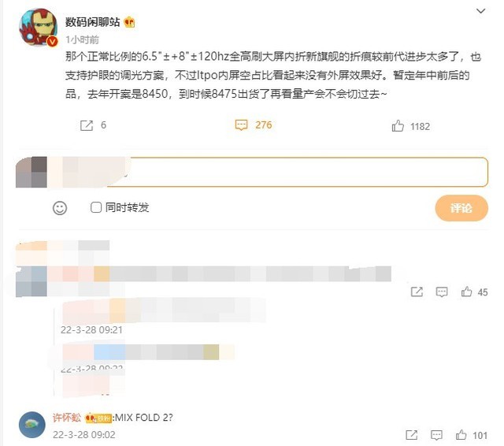Click the member badge next to 数码闲聊站
This screenshot has height=446, width=504.
coord(129,22)
